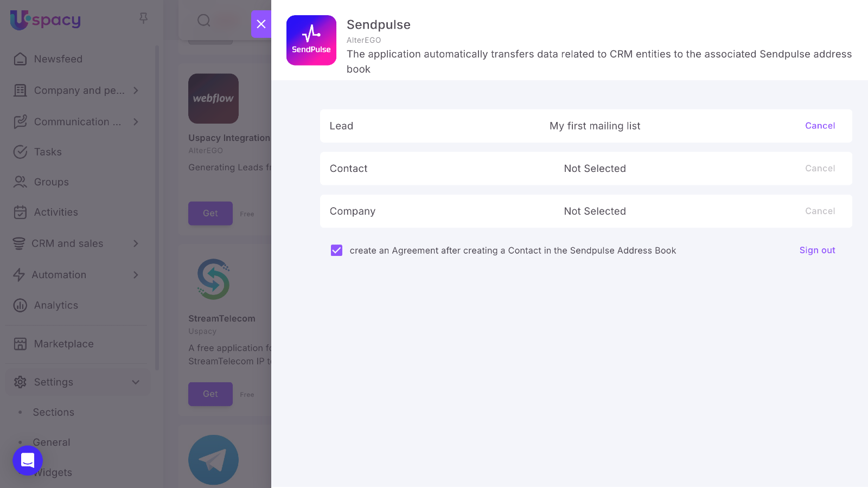This screenshot has height=488, width=868.
Task: Click the Tasks checkmark icon
Action: pos(20,152)
